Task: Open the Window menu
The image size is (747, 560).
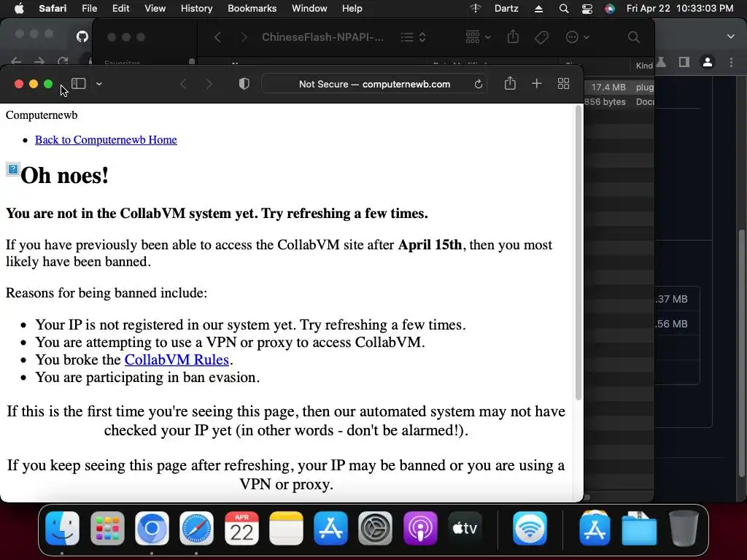Action: coord(309,9)
